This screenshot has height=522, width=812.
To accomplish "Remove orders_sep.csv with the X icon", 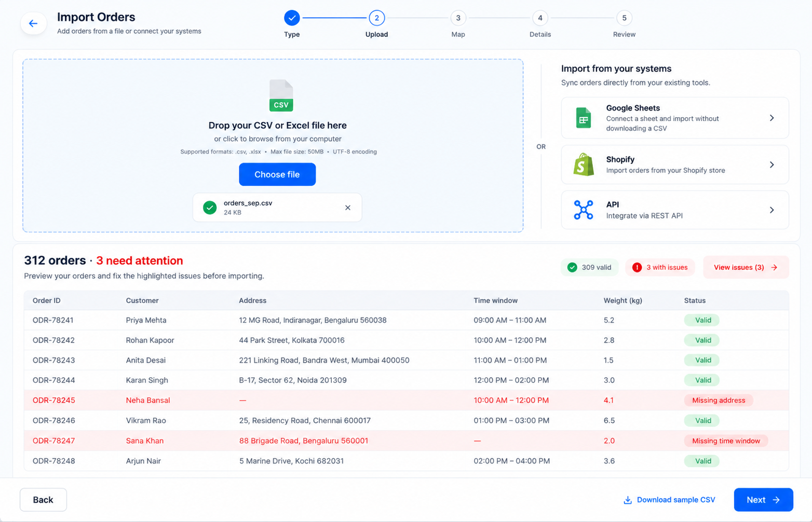I will [348, 208].
